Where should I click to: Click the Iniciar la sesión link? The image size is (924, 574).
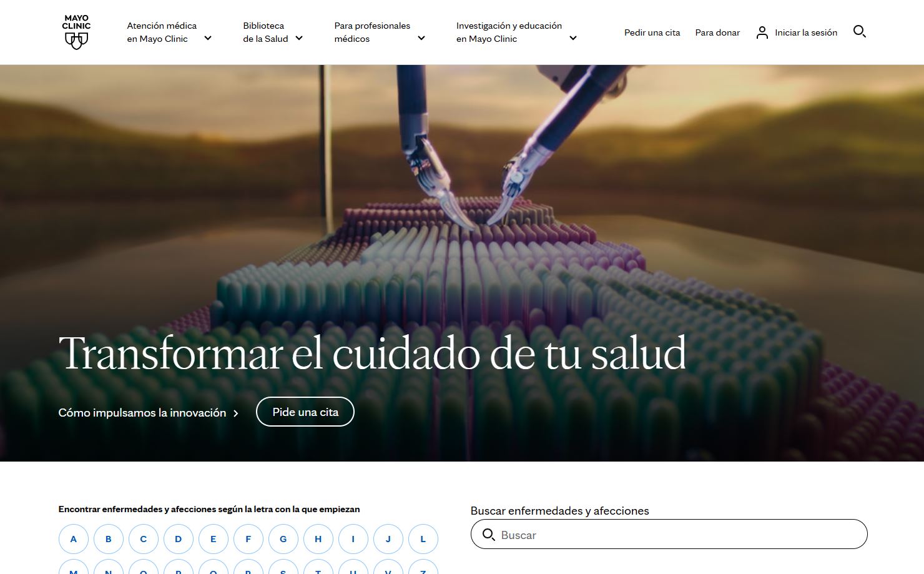(x=805, y=32)
